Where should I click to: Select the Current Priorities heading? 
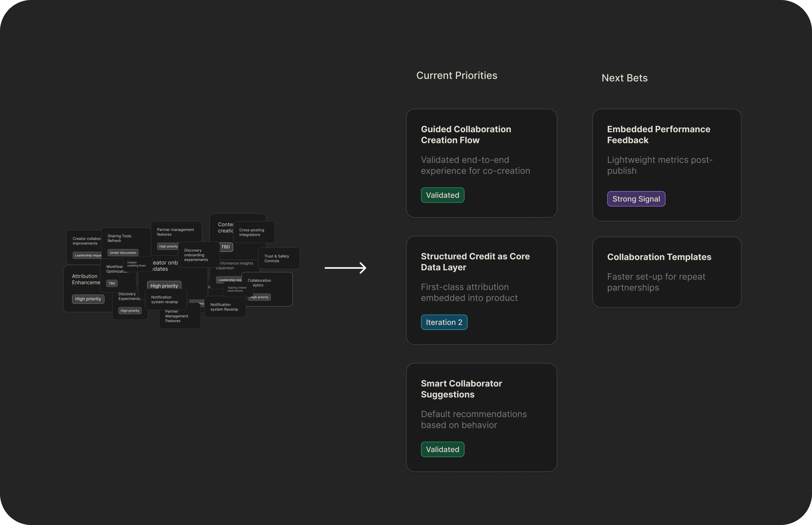pos(457,76)
